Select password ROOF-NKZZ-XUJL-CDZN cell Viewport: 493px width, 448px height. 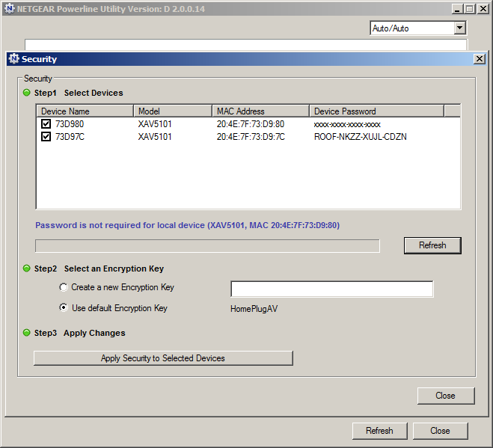(361, 137)
